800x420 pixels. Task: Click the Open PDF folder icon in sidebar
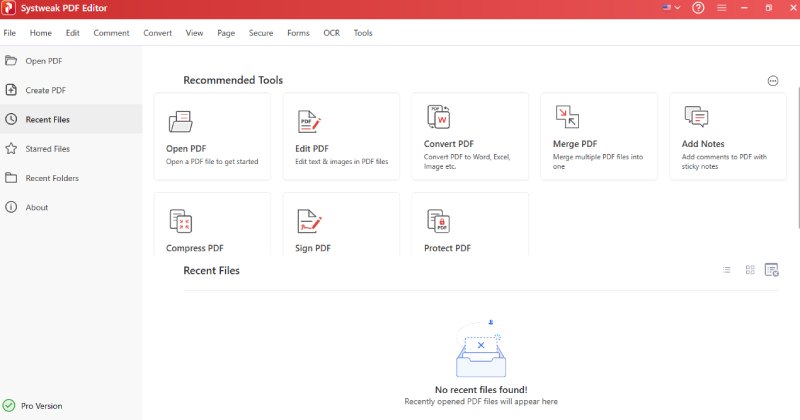[x=11, y=60]
